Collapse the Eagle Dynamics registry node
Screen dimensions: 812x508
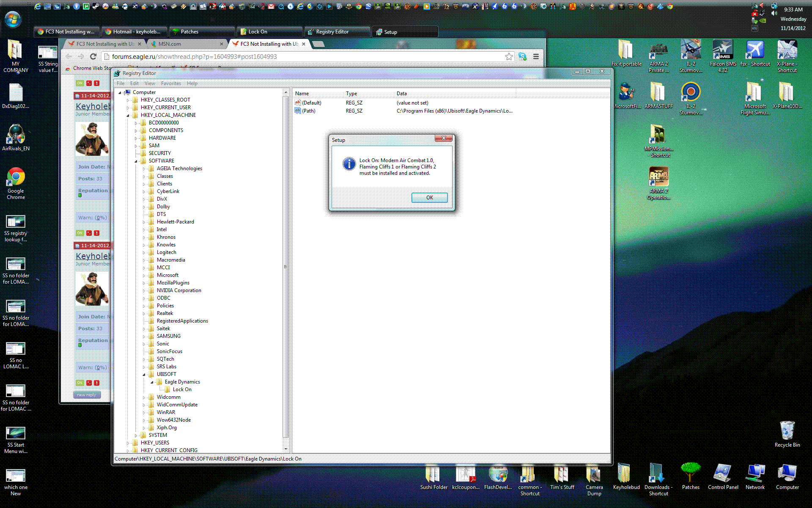[x=152, y=382]
